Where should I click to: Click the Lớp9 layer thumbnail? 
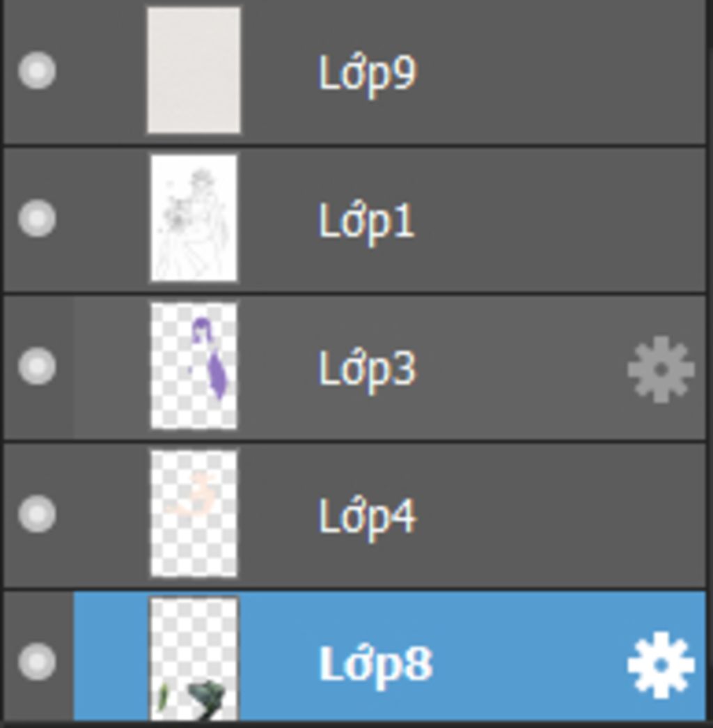click(x=194, y=70)
